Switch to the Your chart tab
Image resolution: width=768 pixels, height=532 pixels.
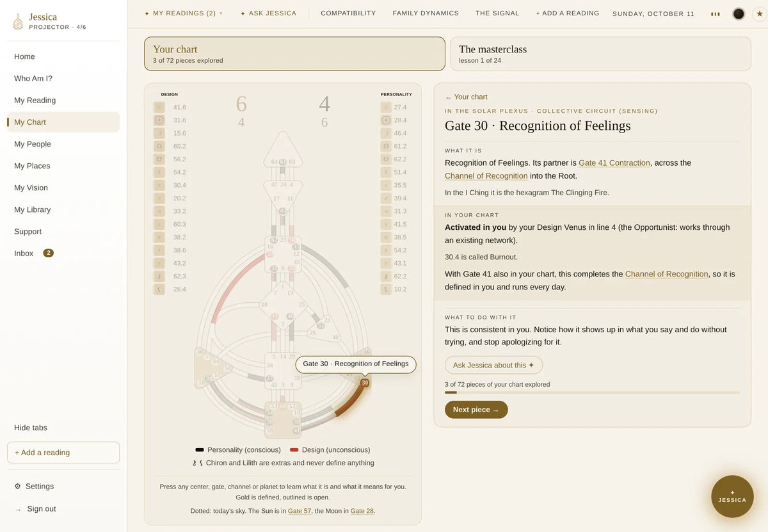point(294,54)
